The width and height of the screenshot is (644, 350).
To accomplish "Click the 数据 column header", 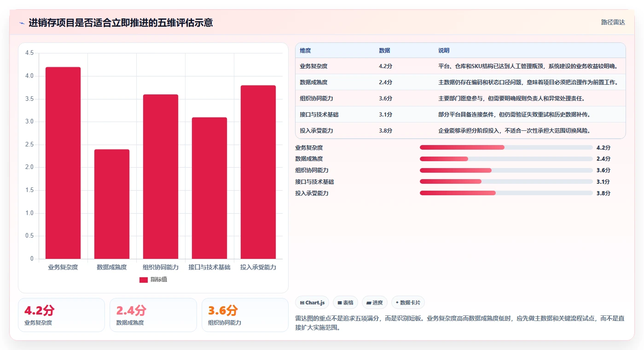I will point(384,51).
